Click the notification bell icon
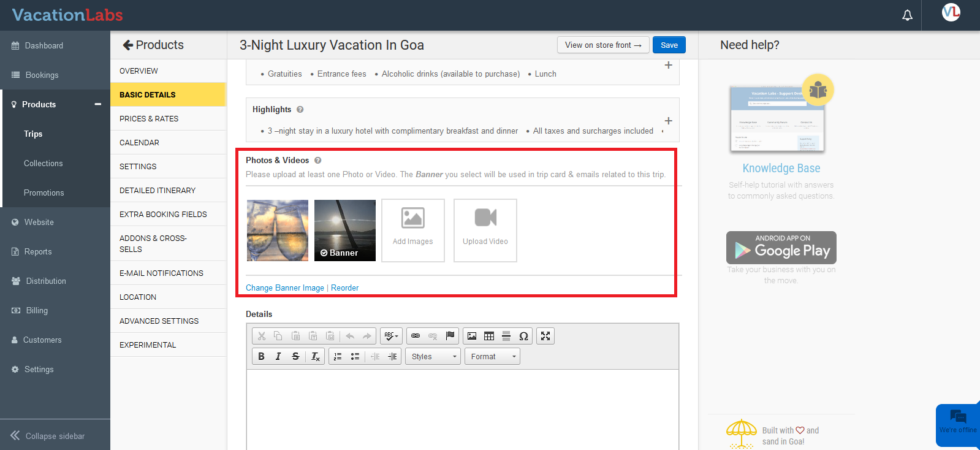980x450 pixels. tap(907, 15)
